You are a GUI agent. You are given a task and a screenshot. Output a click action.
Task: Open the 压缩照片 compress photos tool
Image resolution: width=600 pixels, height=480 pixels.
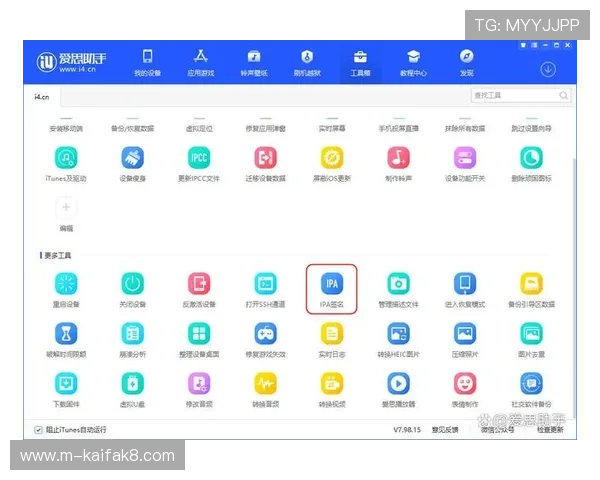464,334
